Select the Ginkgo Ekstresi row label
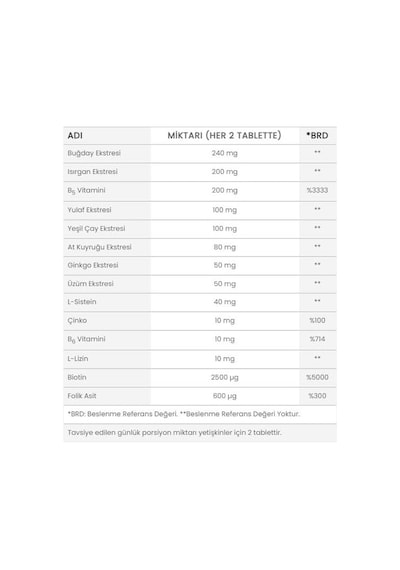Image resolution: width=400 pixels, height=570 pixels. [93, 265]
